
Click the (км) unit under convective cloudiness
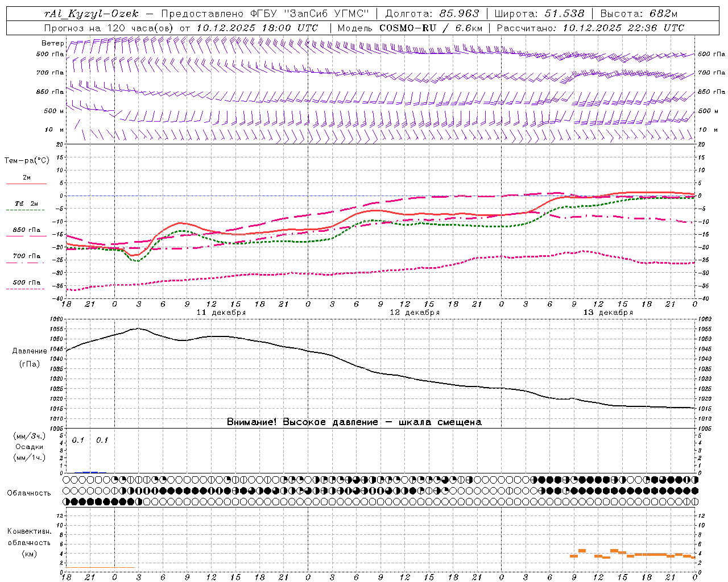[30, 554]
